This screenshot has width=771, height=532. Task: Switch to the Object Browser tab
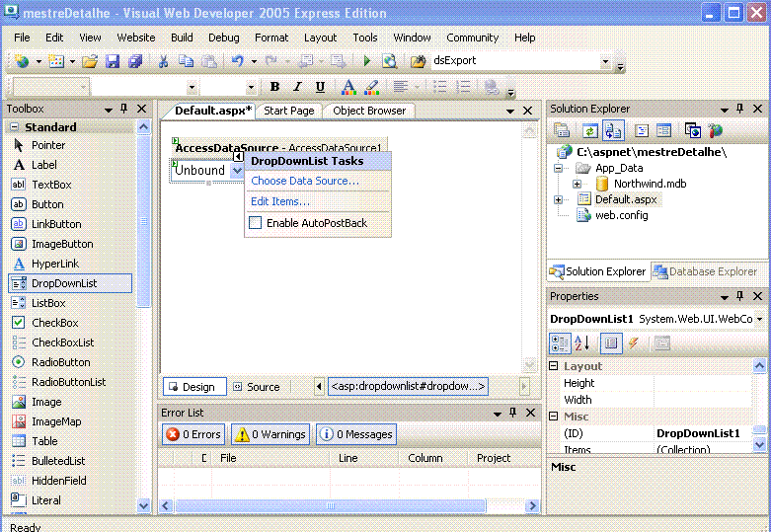point(369,112)
